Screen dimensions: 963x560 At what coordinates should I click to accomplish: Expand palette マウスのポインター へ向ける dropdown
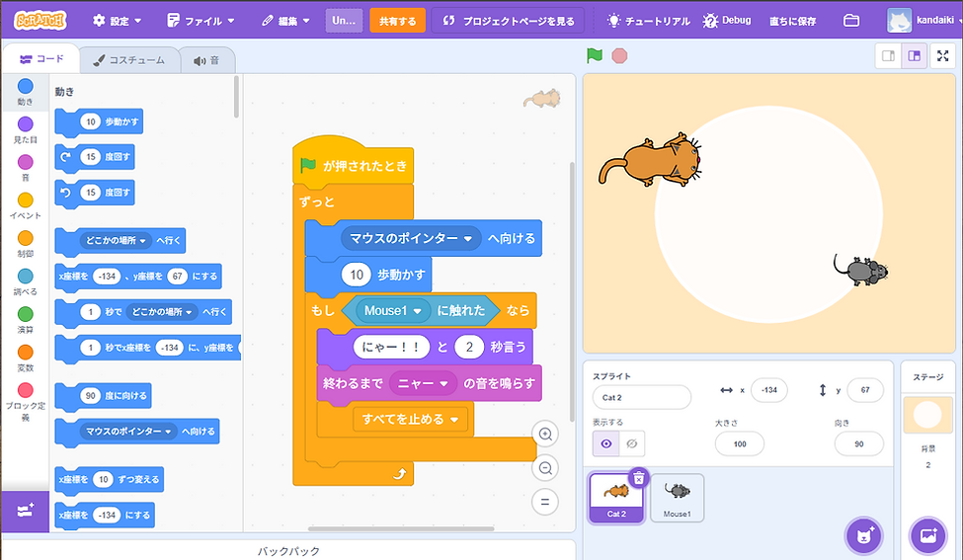[127, 431]
